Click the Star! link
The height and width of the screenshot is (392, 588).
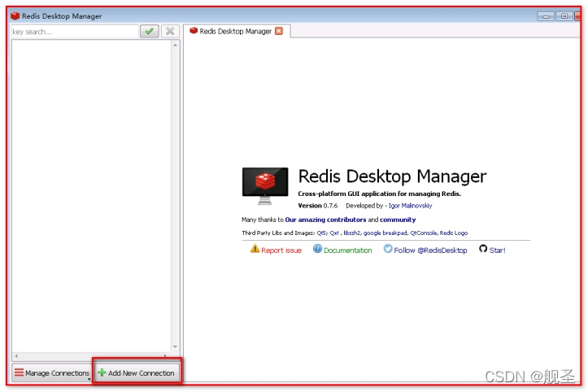pos(497,250)
